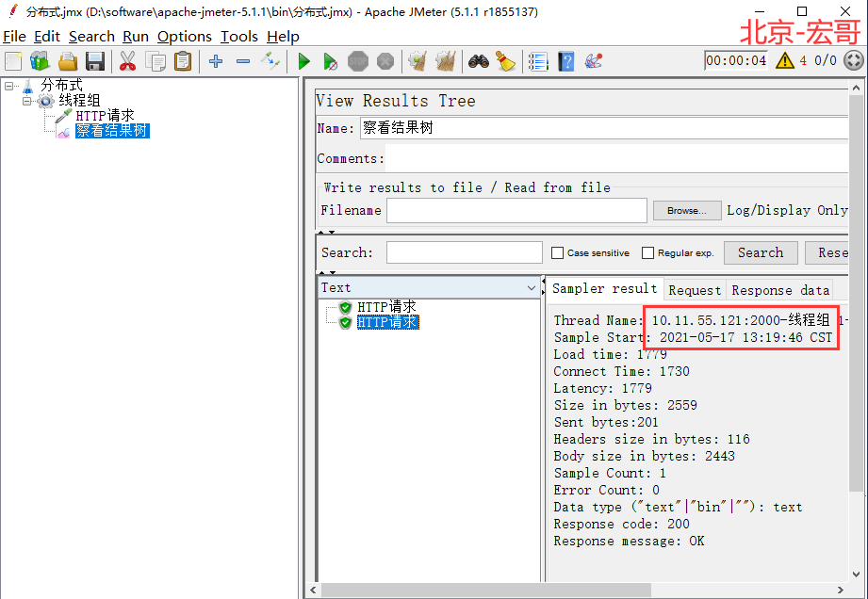
Task: Click the Clear results broom icon
Action: click(x=418, y=61)
